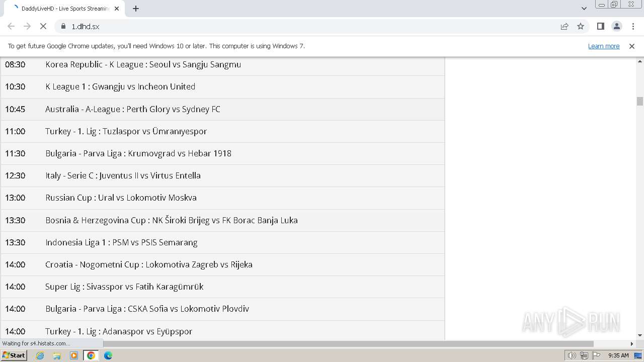644x362 pixels.
Task: Click the scroll down arrow
Action: tap(639, 336)
